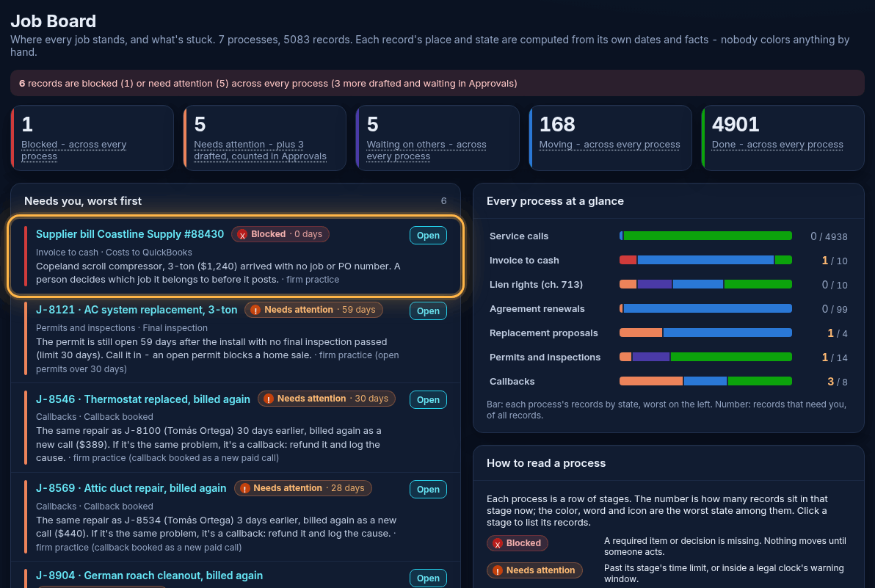Click the 3 / 8 count beside Callbacks

[837, 382]
